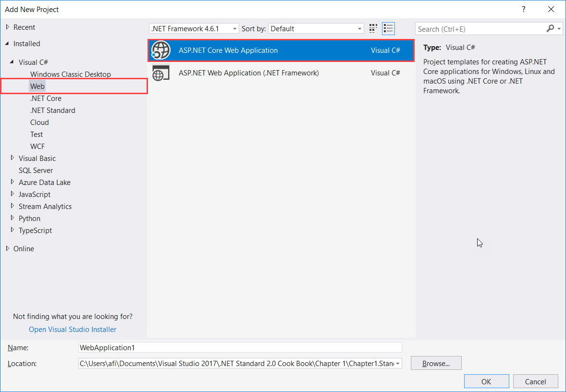Expand the TypeScript node

12,230
